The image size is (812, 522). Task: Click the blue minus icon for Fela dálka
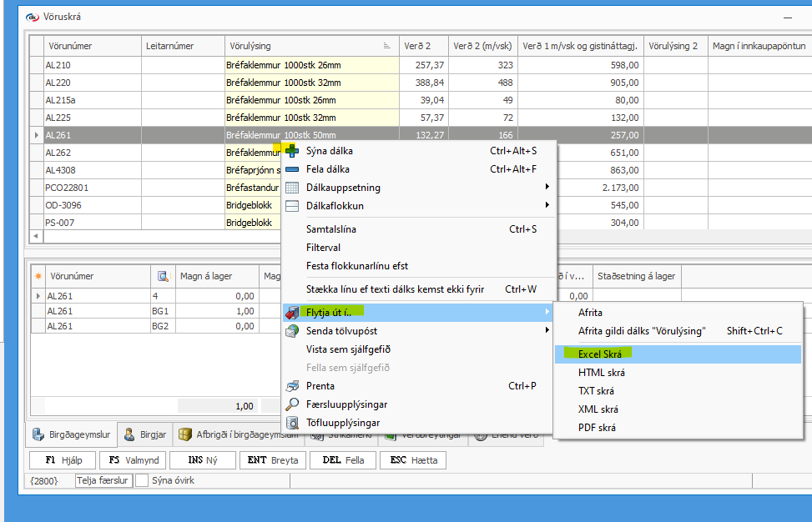point(292,169)
